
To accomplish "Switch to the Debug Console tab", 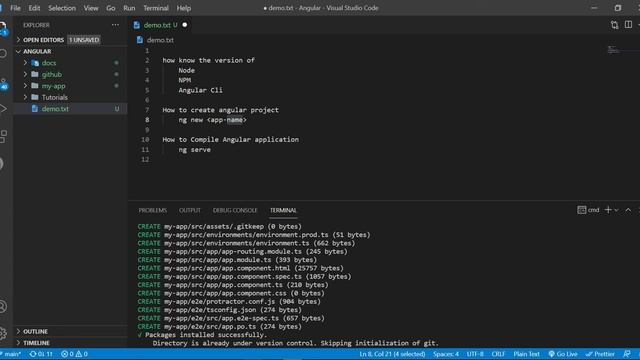I will (x=235, y=210).
